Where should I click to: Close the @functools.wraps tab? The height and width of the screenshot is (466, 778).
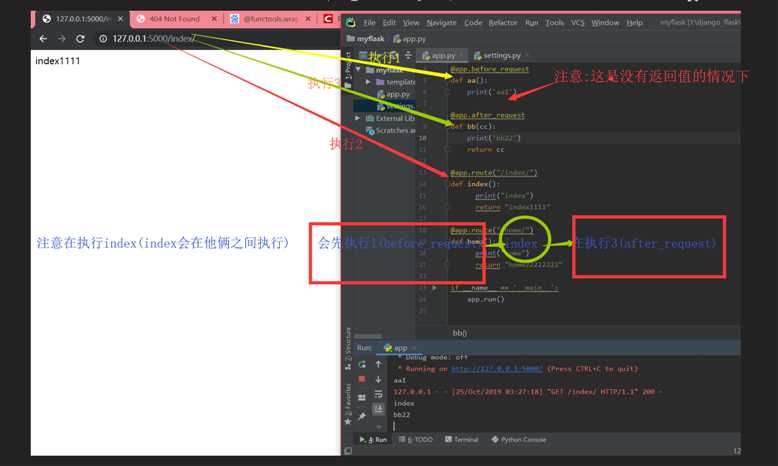(308, 19)
